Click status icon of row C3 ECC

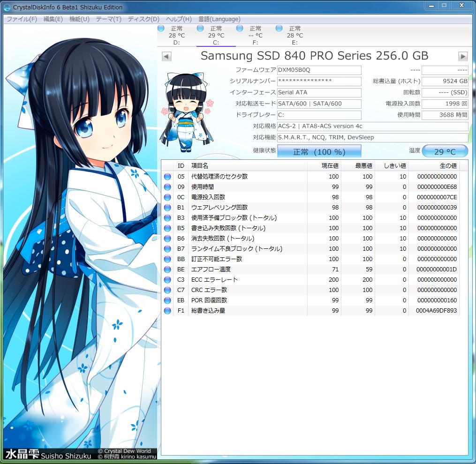167,280
